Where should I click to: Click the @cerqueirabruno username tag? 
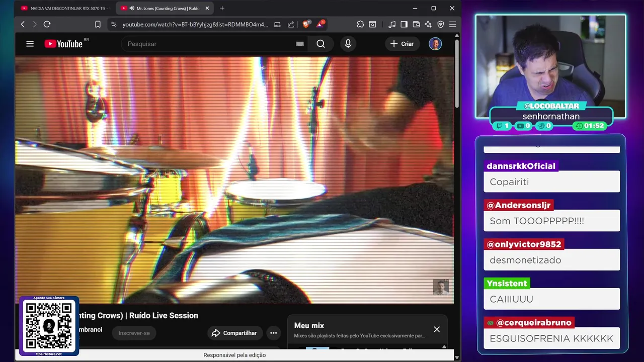pyautogui.click(x=529, y=323)
